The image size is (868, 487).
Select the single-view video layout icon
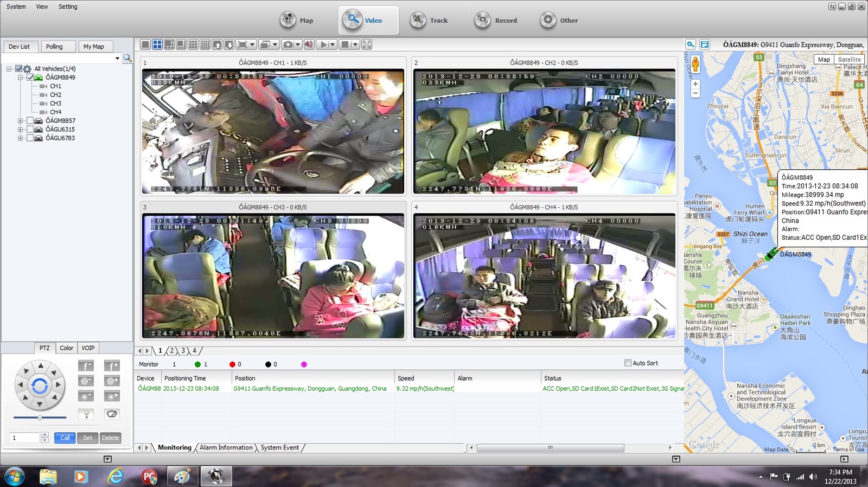145,44
